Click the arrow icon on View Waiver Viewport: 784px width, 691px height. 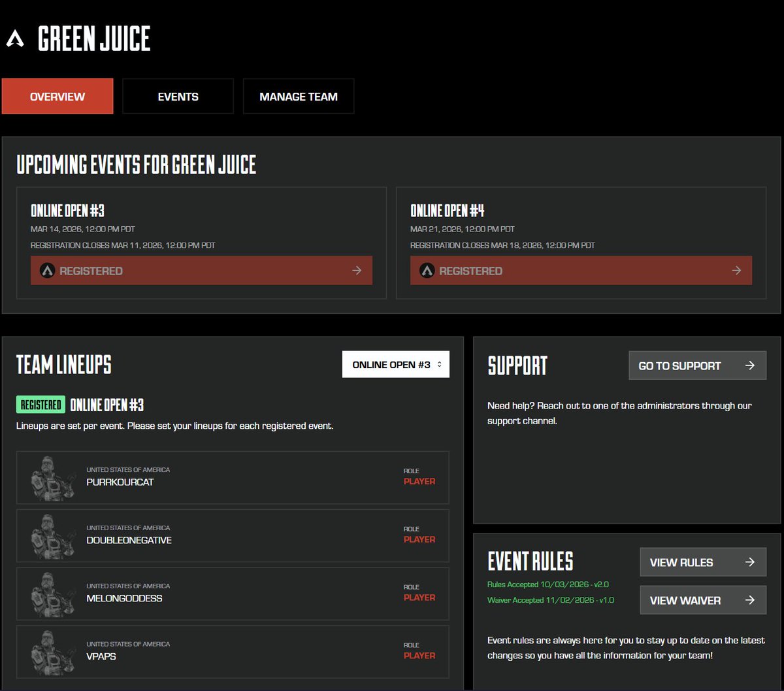[x=750, y=600]
